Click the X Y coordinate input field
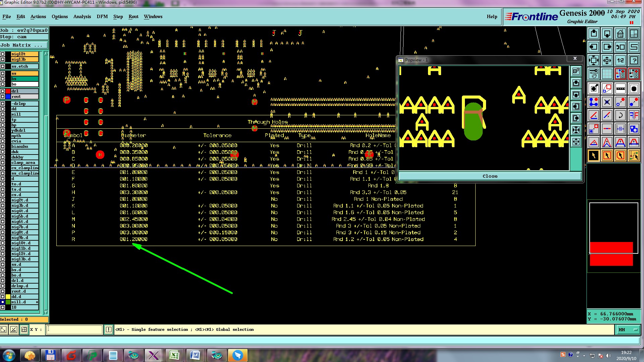This screenshot has width=644, height=362. tap(74, 329)
